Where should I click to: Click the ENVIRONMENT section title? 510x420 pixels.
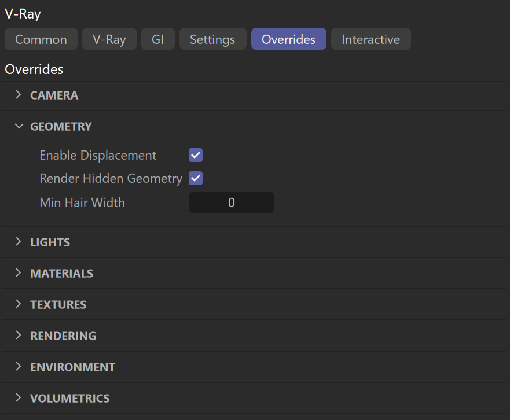(x=73, y=367)
